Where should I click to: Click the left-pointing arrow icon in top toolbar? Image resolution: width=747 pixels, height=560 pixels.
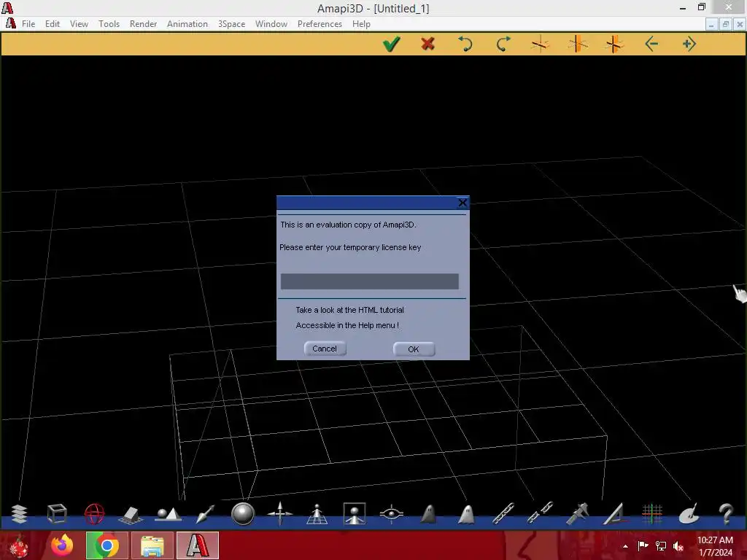pyautogui.click(x=651, y=44)
